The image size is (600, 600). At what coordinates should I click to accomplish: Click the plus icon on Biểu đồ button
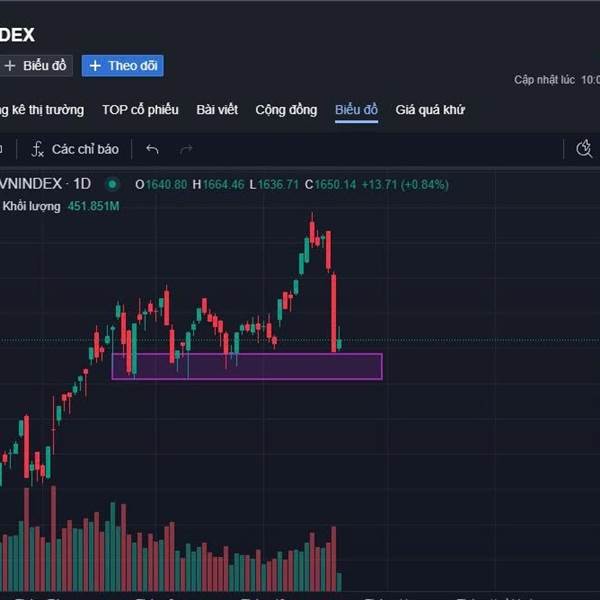(10, 66)
